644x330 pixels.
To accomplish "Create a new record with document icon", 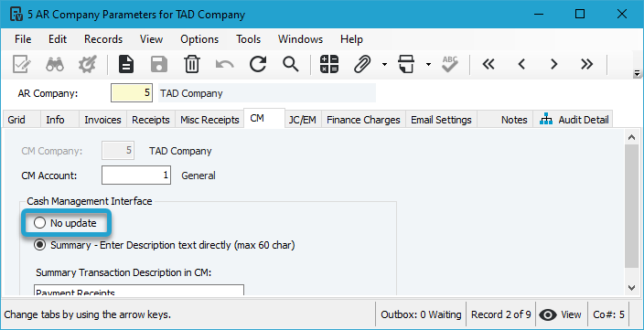I will (x=126, y=64).
